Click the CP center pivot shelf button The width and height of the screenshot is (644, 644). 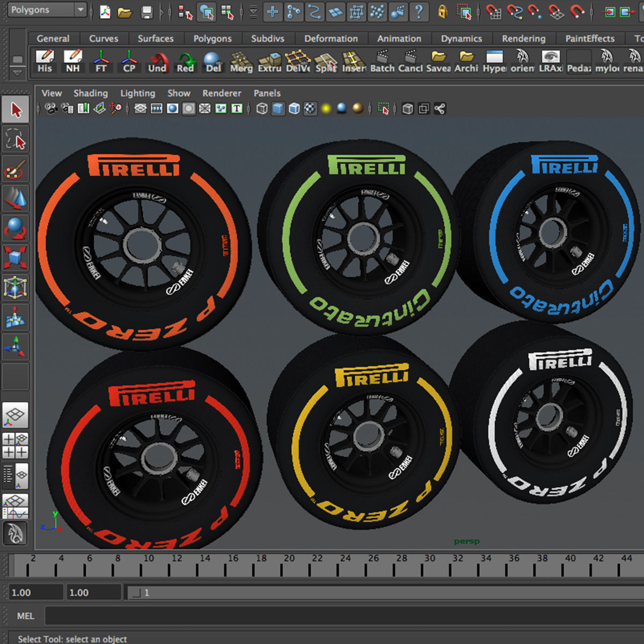(129, 61)
